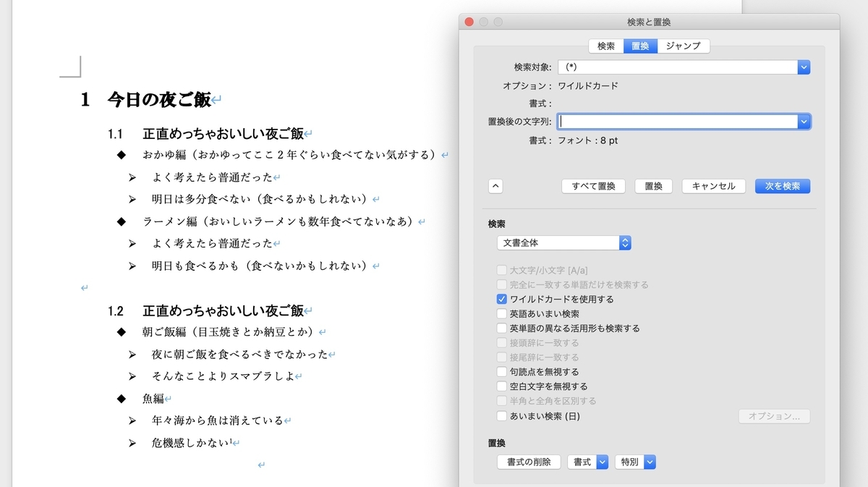Check 句読点を無視する
Image resolution: width=868 pixels, height=487 pixels.
click(x=501, y=371)
